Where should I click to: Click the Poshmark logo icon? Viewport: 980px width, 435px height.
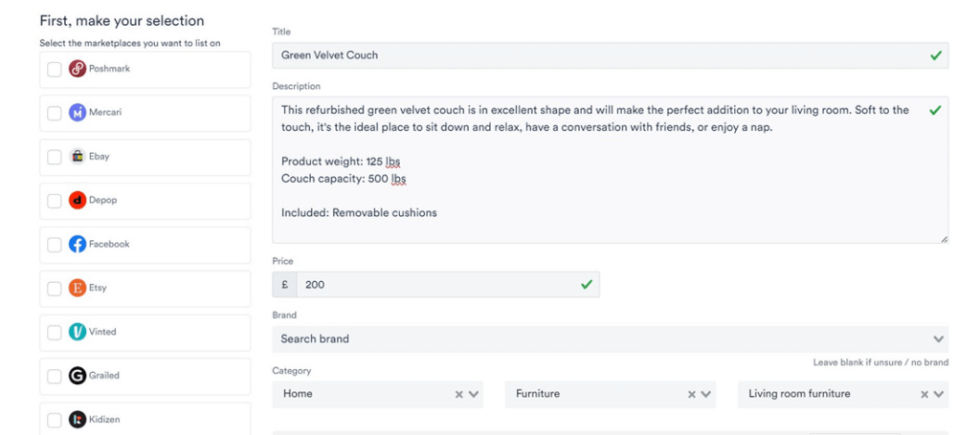click(x=78, y=69)
